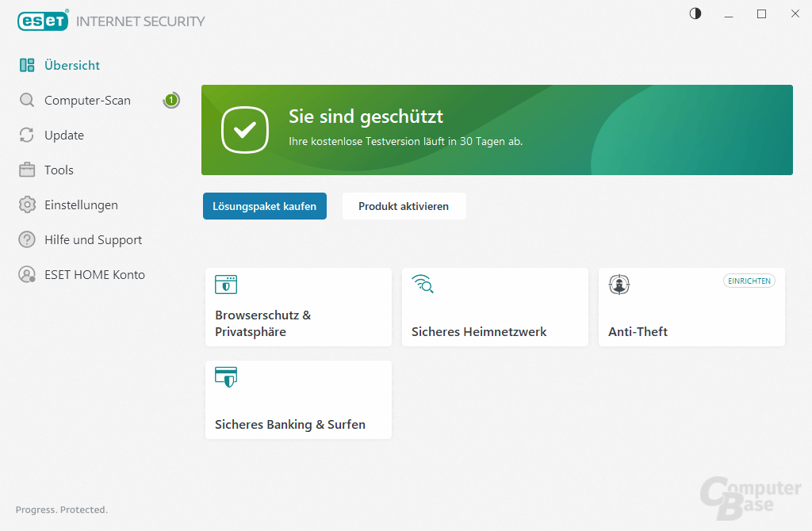
Task: Click the Hilfe und Support question mark icon
Action: (25, 239)
